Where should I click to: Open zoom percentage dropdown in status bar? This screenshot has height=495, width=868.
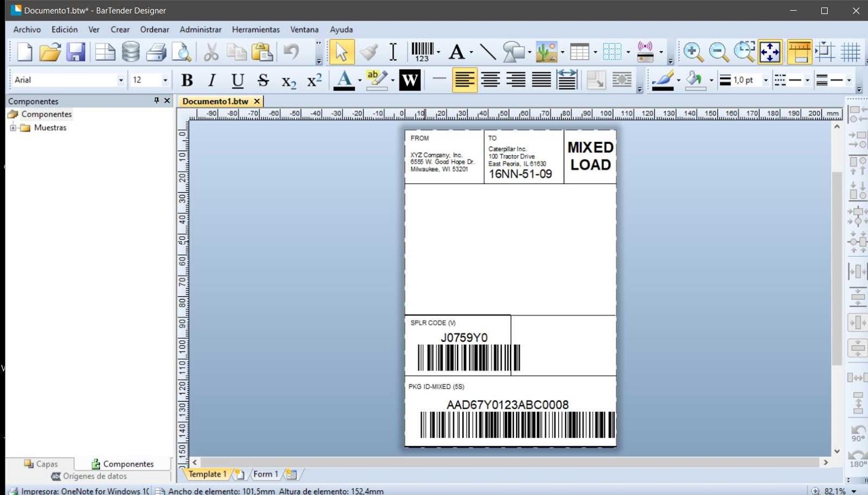pyautogui.click(x=854, y=491)
